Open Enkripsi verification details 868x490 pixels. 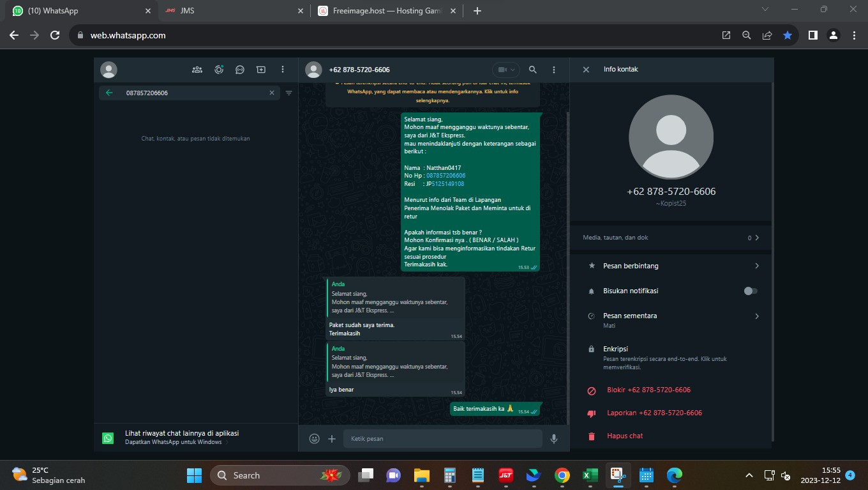coord(671,358)
